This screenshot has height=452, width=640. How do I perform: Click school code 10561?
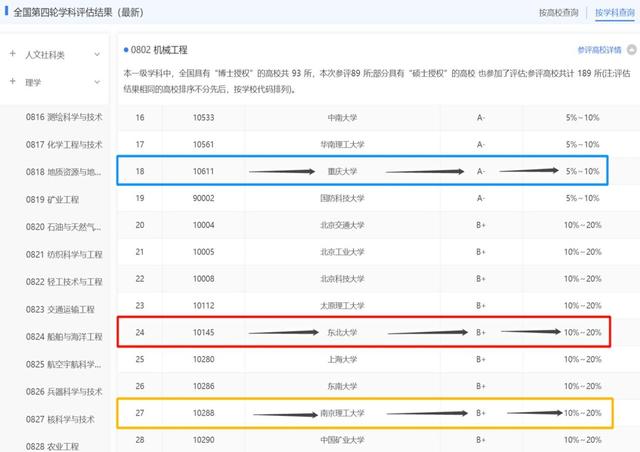(x=203, y=145)
